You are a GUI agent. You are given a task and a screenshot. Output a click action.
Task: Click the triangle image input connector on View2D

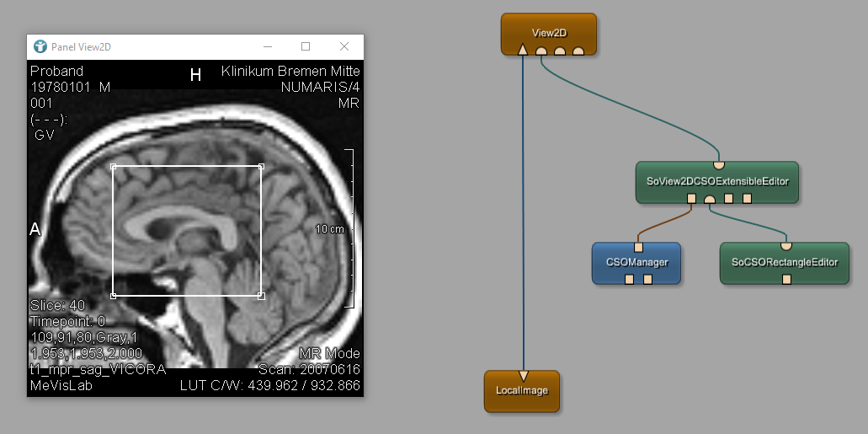(x=523, y=51)
